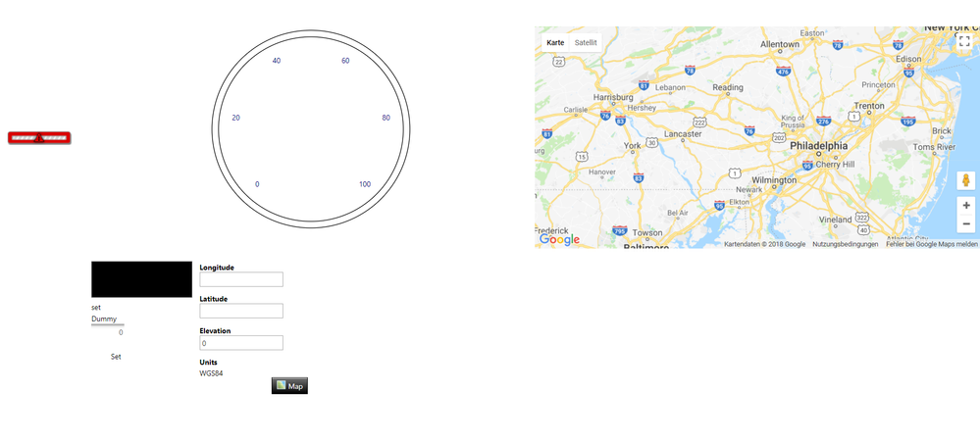
Task: Switch the map to Satellit view
Action: [x=586, y=42]
